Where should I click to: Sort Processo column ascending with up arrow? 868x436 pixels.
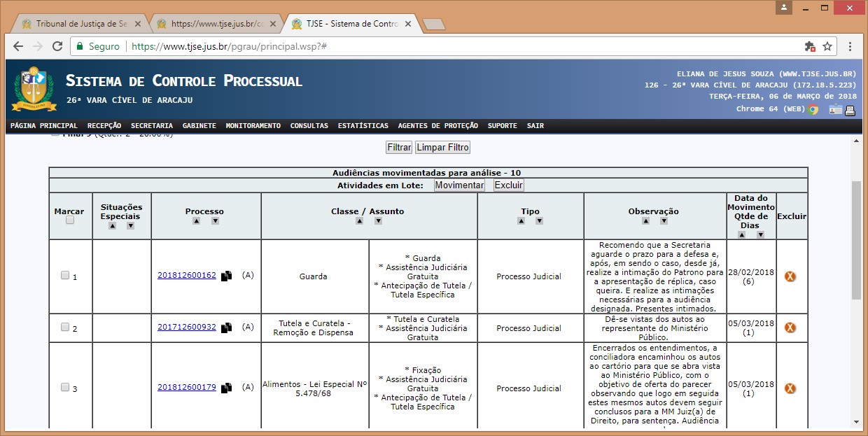coord(196,221)
